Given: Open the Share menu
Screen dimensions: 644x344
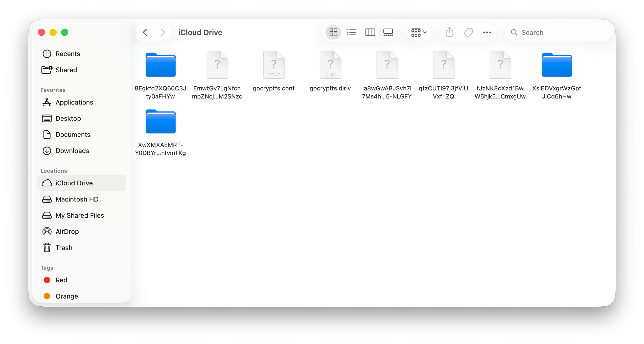Looking at the screenshot, I should pos(449,32).
